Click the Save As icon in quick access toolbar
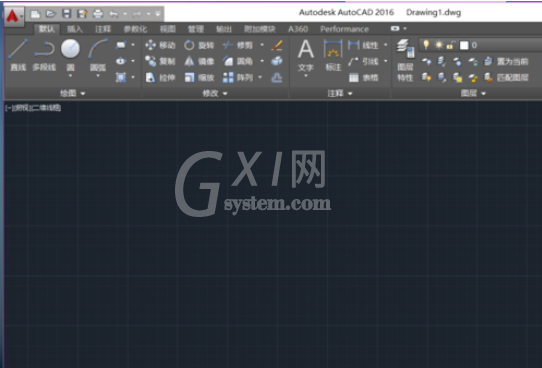Screen dimensions: 542x368 point(82,14)
